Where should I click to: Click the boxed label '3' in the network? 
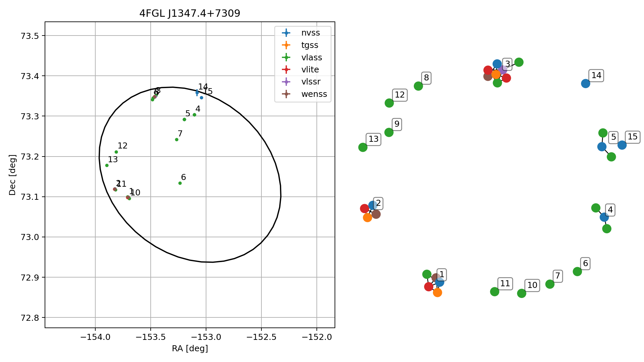(507, 64)
